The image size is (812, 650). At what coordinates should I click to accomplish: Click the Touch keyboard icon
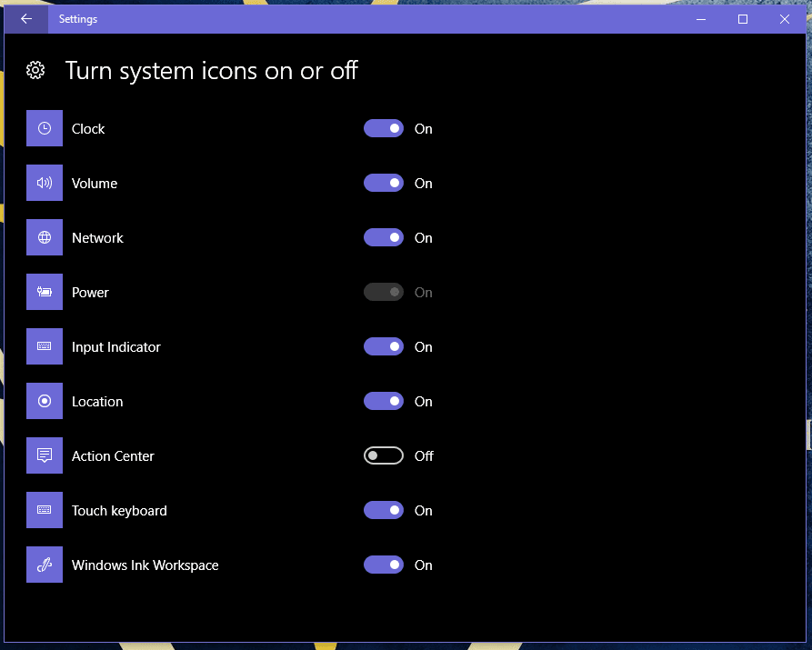(x=45, y=510)
